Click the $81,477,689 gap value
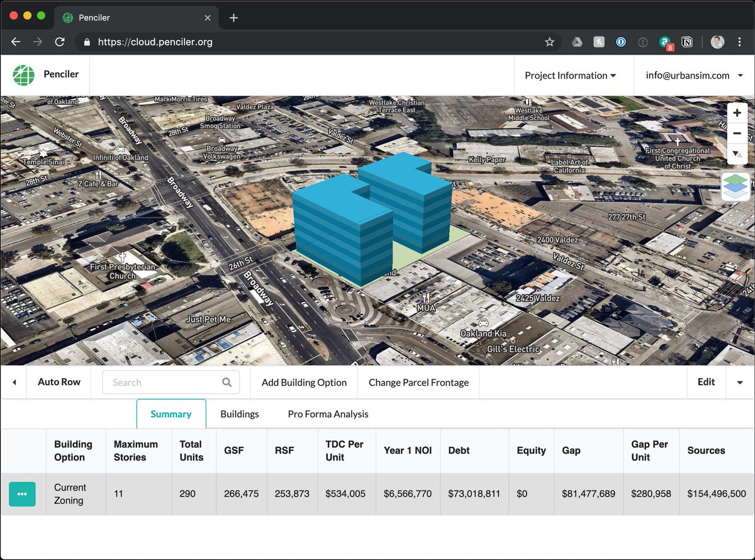The height and width of the screenshot is (560, 755). [588, 494]
